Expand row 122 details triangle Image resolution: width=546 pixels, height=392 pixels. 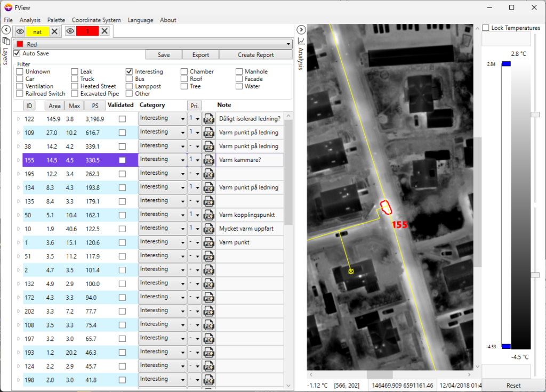click(19, 119)
